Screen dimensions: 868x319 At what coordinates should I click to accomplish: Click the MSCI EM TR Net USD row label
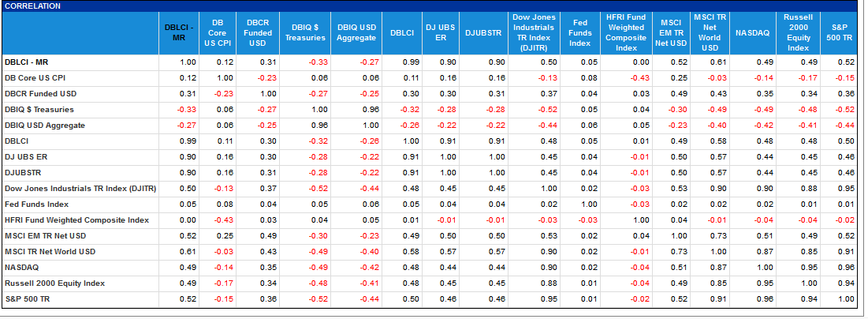46,236
